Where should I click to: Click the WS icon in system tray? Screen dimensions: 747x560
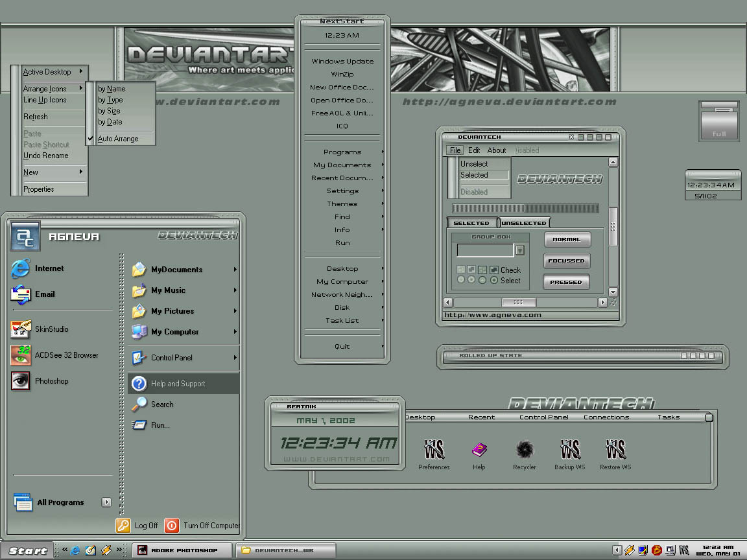tap(684, 550)
